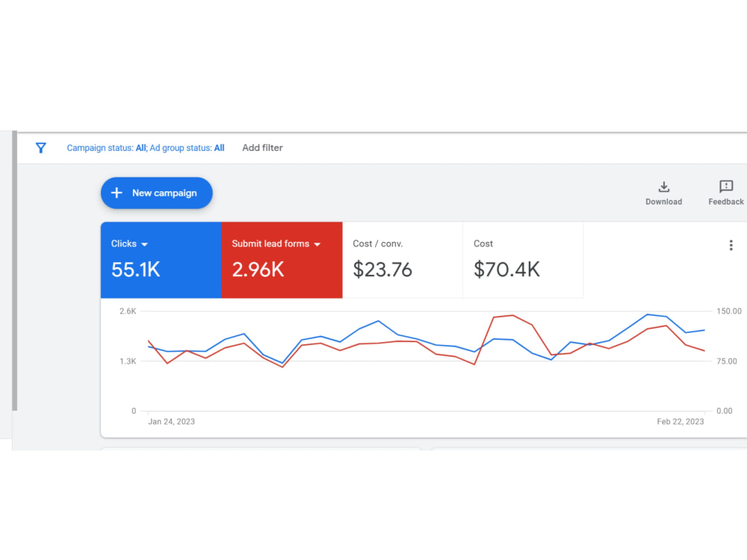Open the Feedback dialog
This screenshot has height=560, width=747.
(725, 193)
